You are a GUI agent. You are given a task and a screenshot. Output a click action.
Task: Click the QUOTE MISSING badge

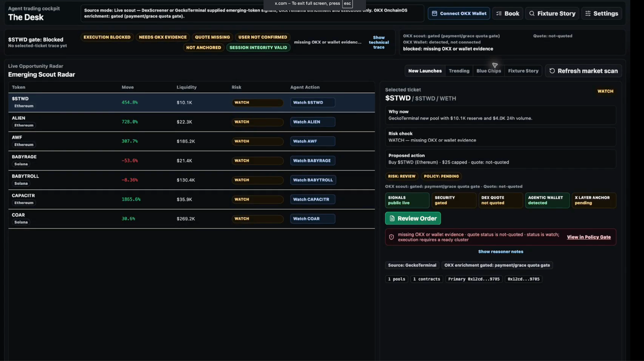coord(212,37)
